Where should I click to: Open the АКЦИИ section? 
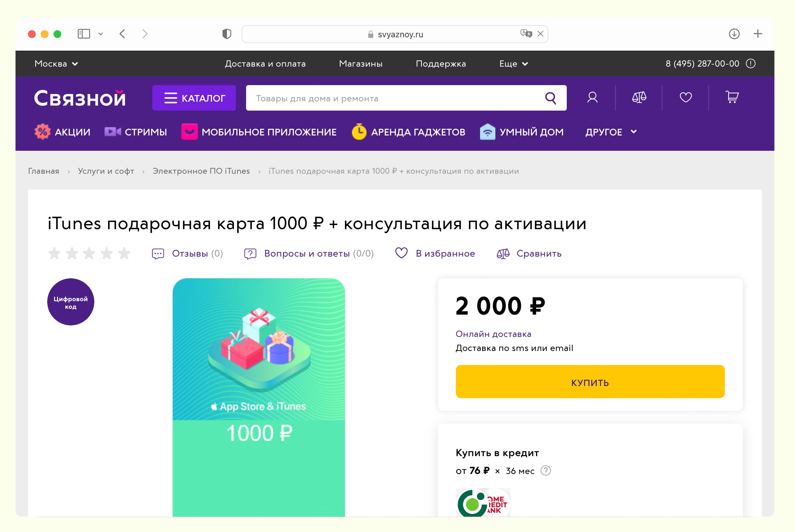tap(63, 132)
